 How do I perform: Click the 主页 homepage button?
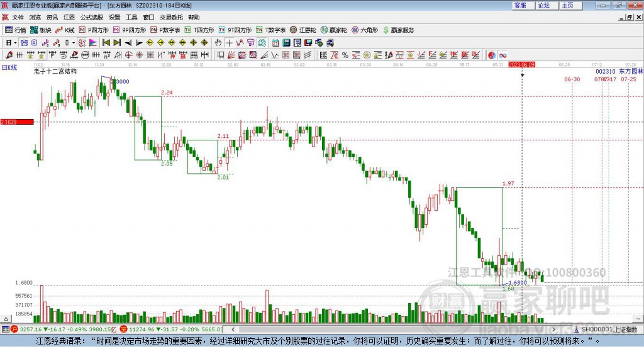point(571,5)
